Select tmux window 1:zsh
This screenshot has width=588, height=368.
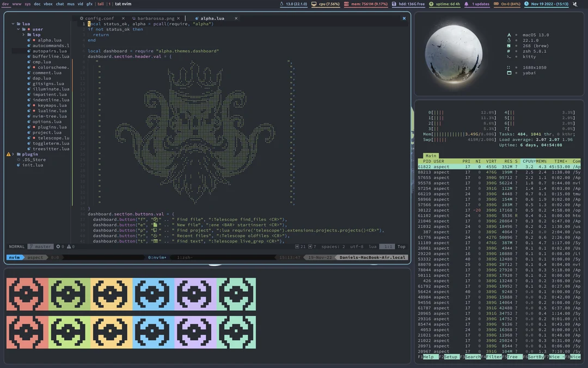pyautogui.click(x=185, y=257)
